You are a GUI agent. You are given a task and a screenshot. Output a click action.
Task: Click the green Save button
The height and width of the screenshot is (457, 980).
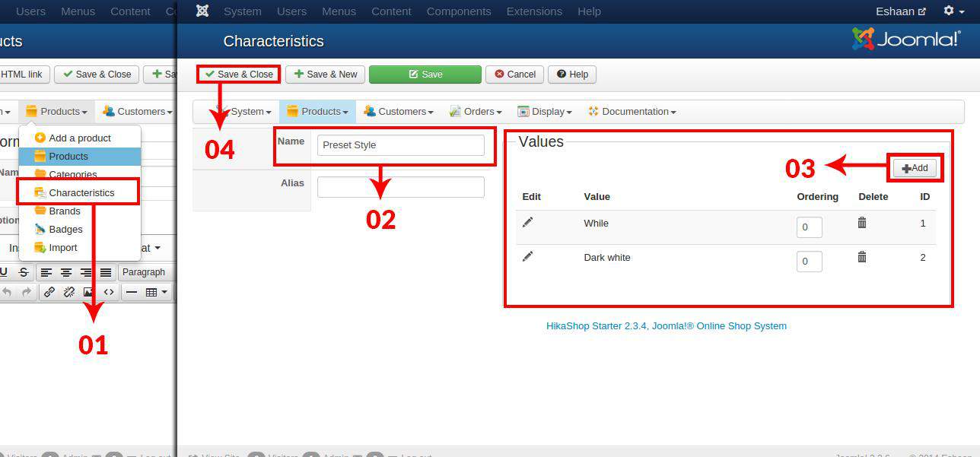pyautogui.click(x=425, y=74)
